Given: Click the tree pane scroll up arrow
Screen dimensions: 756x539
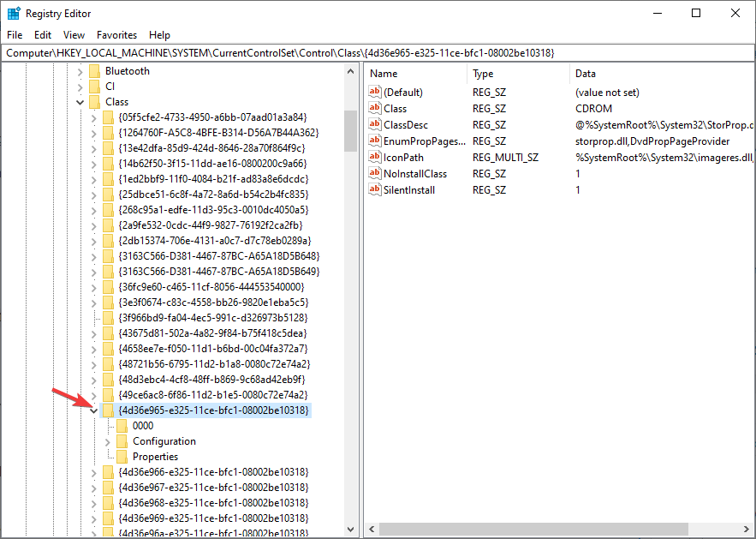Looking at the screenshot, I should 350,71.
